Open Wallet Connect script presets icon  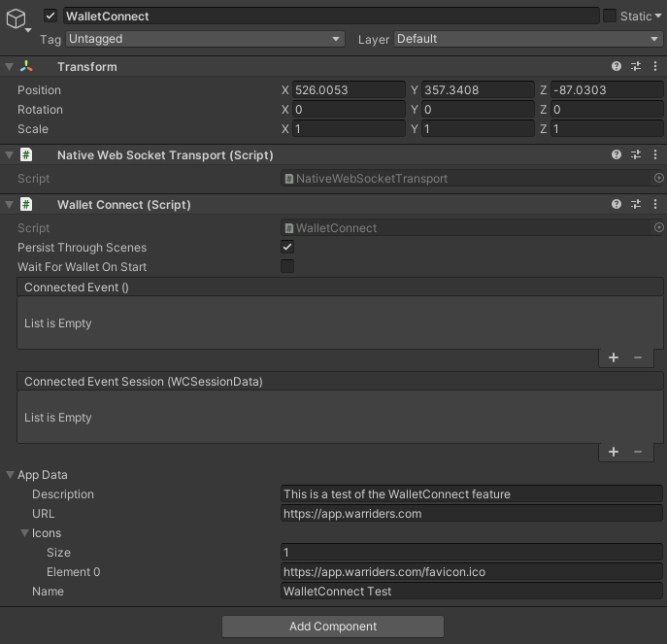pos(636,204)
